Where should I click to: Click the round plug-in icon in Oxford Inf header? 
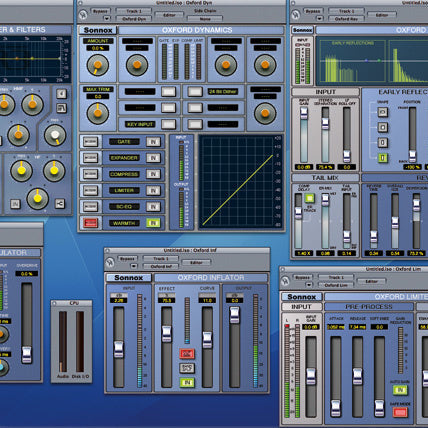click(x=110, y=263)
